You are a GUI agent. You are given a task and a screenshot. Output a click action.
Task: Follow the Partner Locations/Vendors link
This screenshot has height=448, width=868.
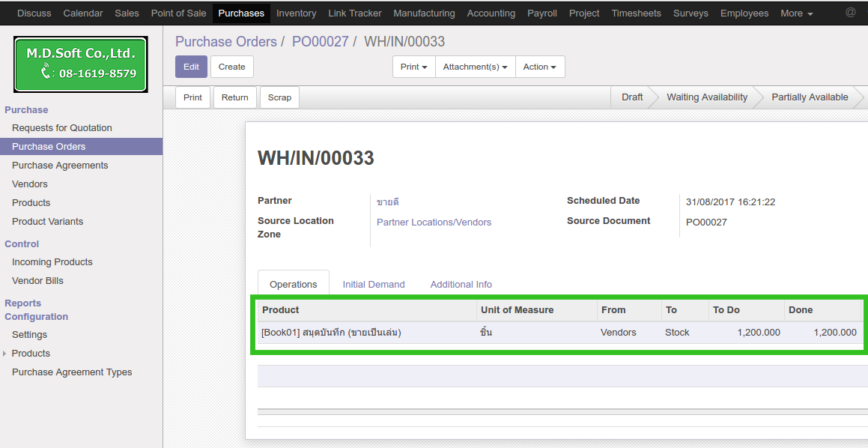(x=434, y=223)
